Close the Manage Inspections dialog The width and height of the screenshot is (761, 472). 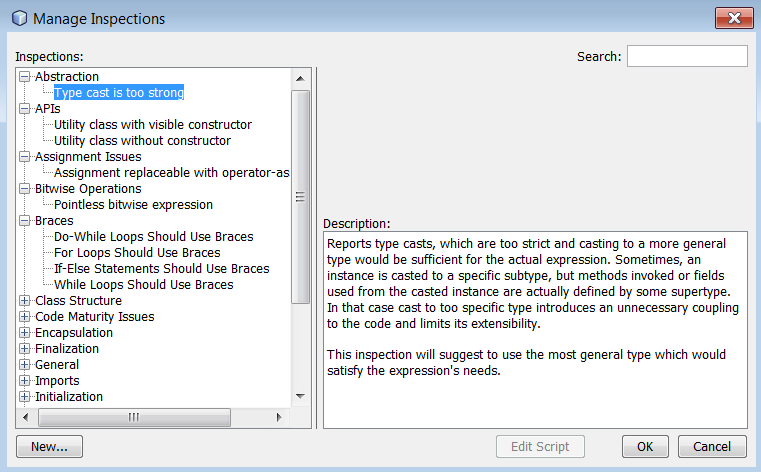(733, 18)
